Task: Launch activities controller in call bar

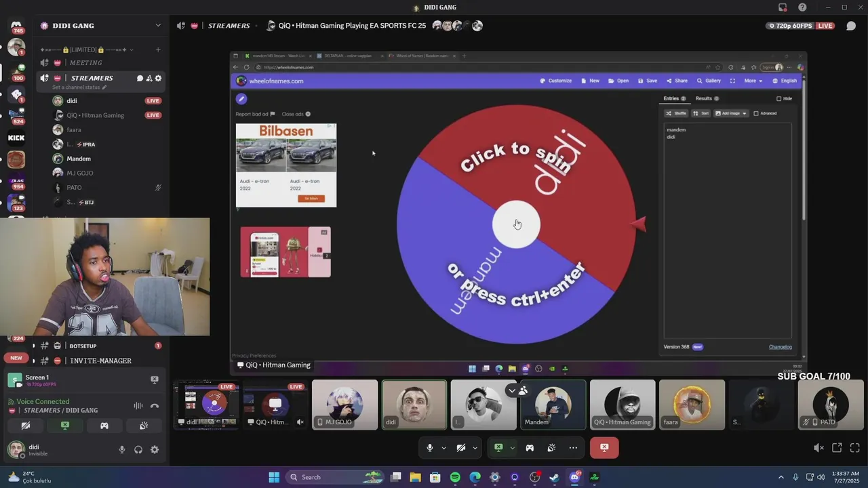Action: coord(530,447)
